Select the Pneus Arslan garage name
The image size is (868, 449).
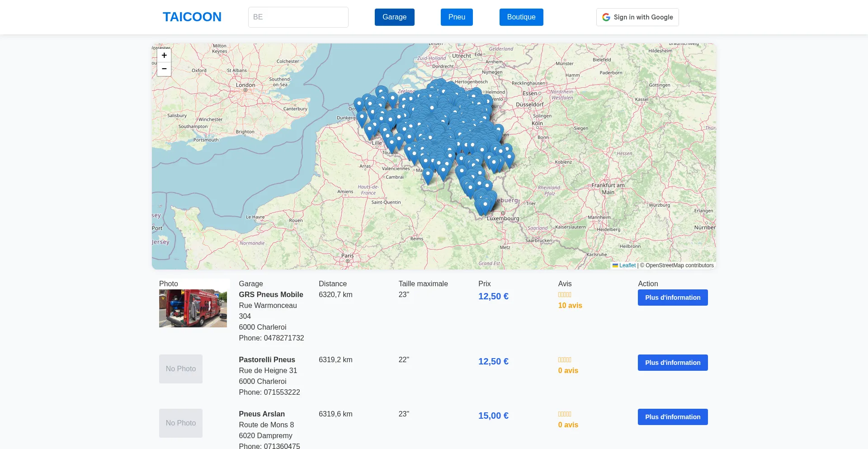click(262, 414)
